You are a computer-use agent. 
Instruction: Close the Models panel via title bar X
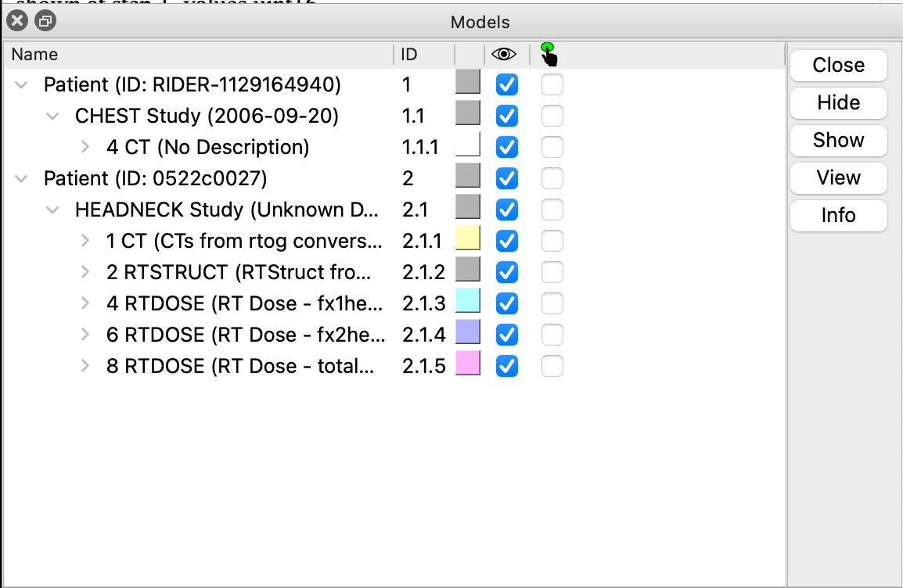pos(18,22)
